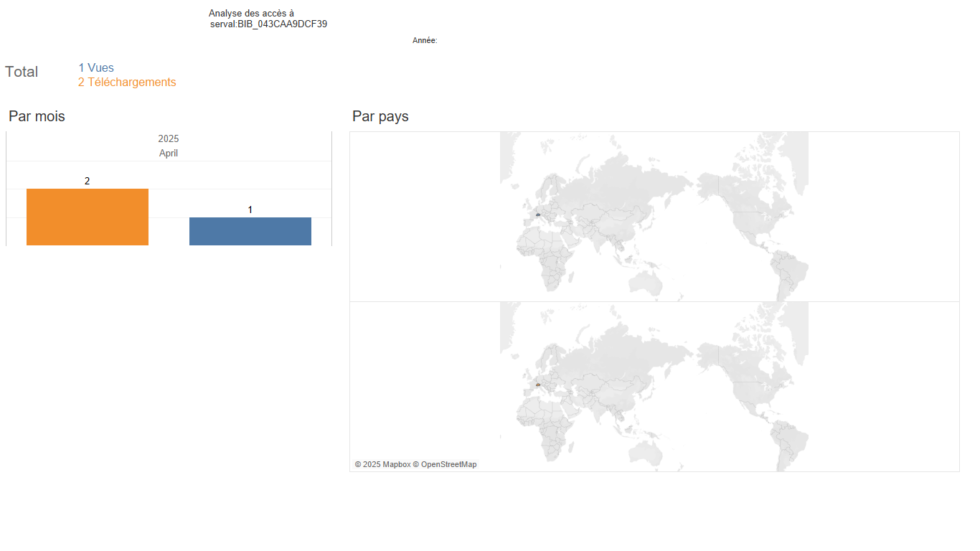Click the blue views bar for April
Screen dimensions: 980x551
pos(250,231)
